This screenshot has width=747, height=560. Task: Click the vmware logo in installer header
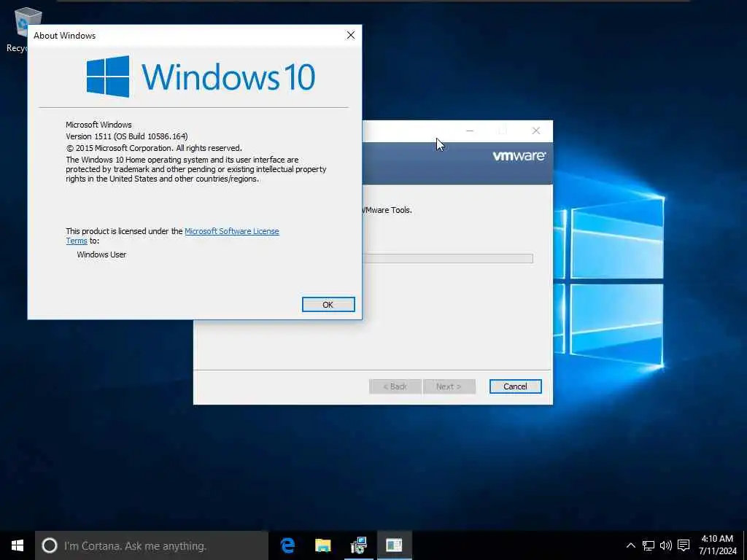[519, 156]
